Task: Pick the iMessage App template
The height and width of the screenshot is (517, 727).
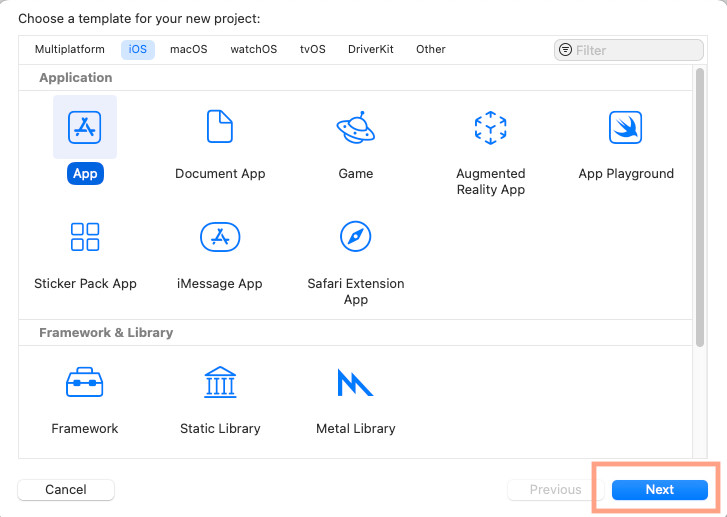Action: coord(220,238)
